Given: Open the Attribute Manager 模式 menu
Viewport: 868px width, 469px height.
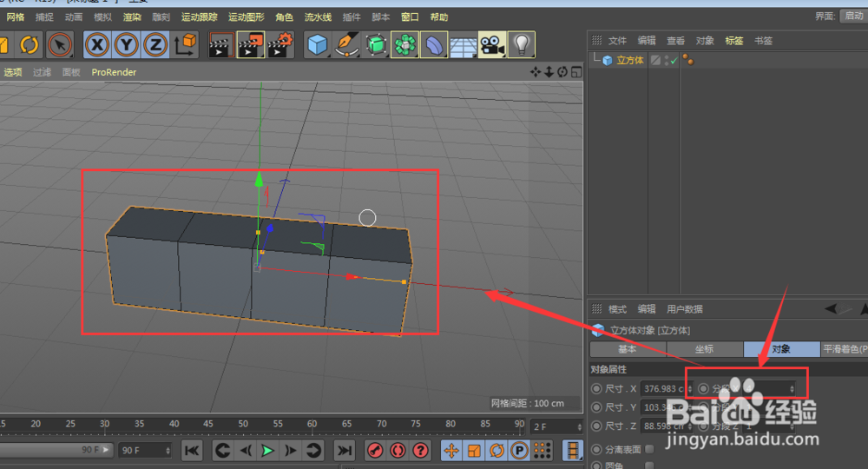Looking at the screenshot, I should point(617,309).
